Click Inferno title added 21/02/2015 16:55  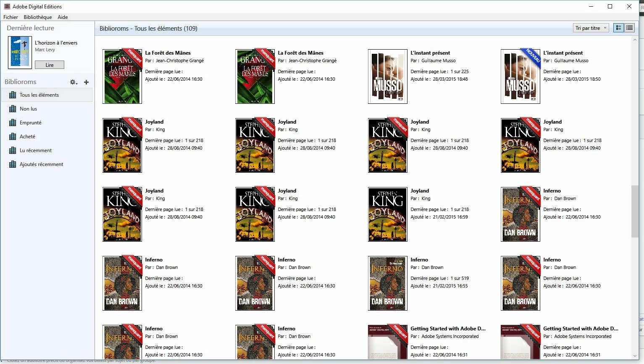tap(419, 260)
